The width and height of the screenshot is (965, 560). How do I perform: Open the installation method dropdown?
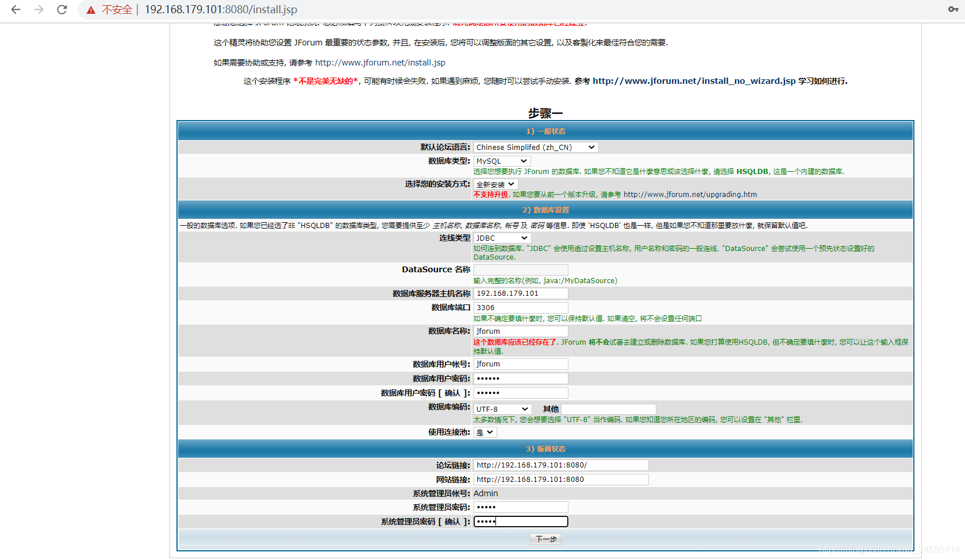click(495, 184)
